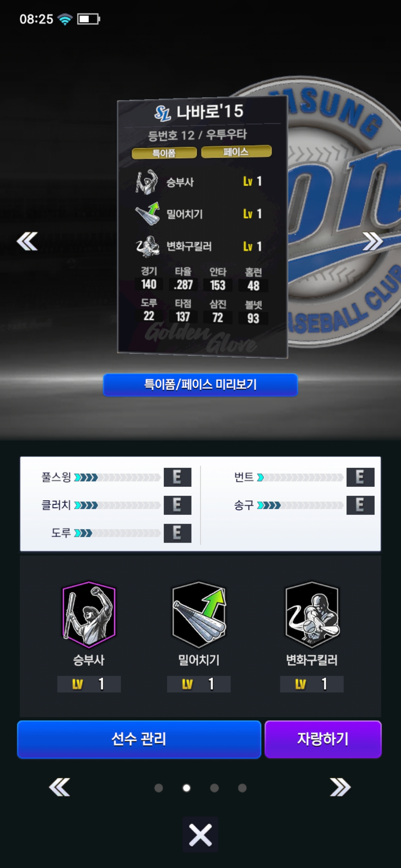Viewport: 401px width, 868px height.
Task: Tap the 밀어치기 icon on player card
Action: [x=147, y=214]
